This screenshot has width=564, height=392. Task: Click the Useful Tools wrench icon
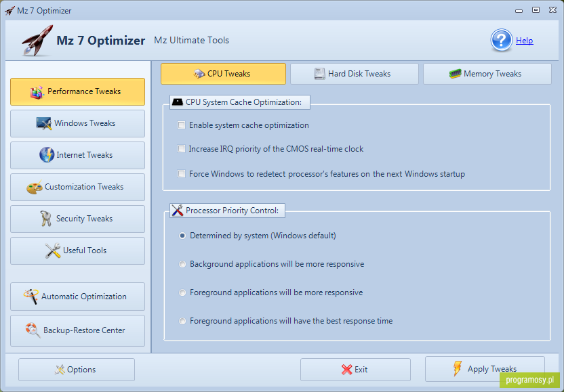[x=53, y=251]
